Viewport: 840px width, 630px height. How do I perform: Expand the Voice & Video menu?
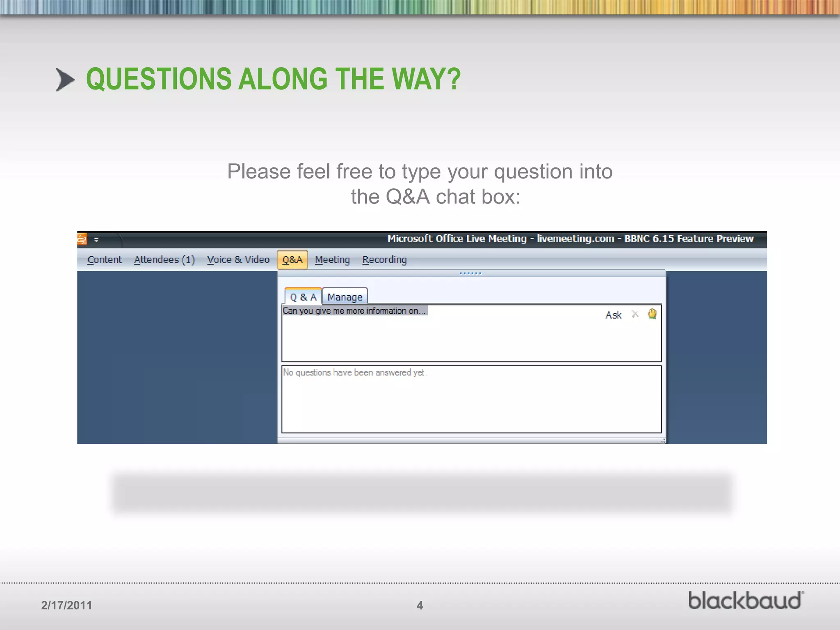click(x=238, y=260)
